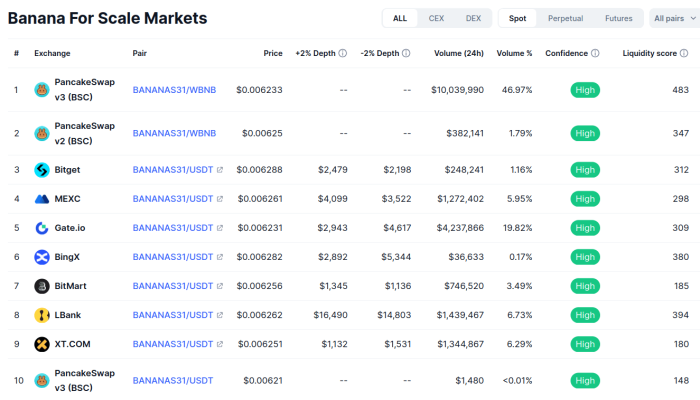Click external link icon in BingX row
The height and width of the screenshot is (400, 700).
point(220,257)
